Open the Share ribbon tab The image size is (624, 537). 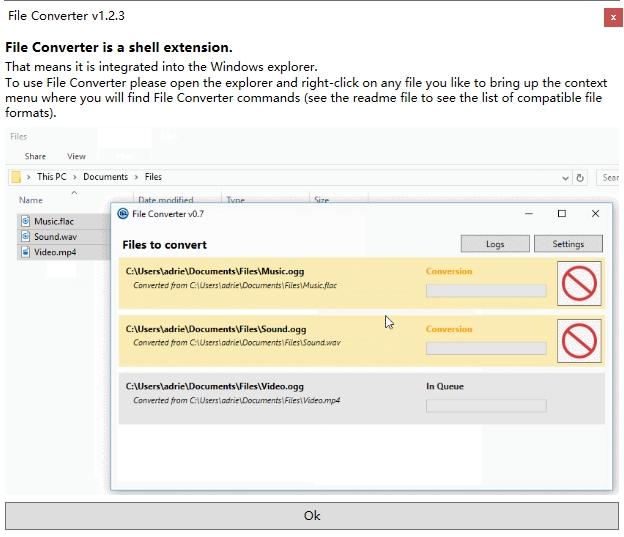36,156
